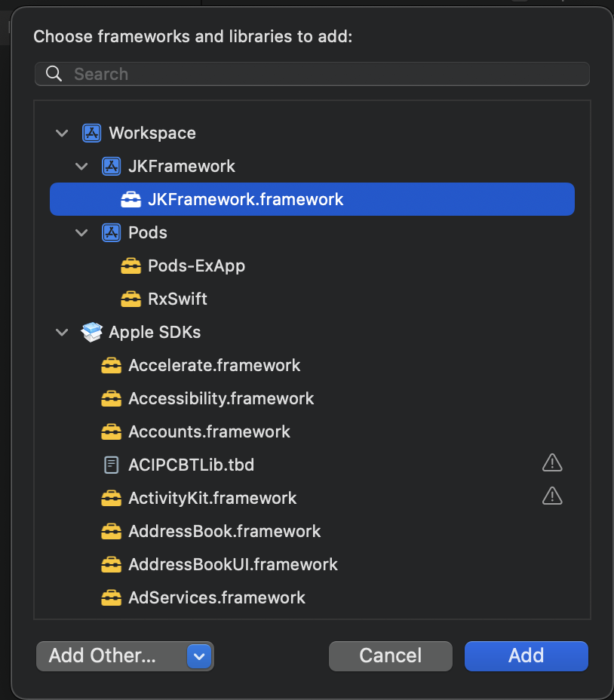Collapse the Workspace tree node
614x700 pixels.
point(62,133)
